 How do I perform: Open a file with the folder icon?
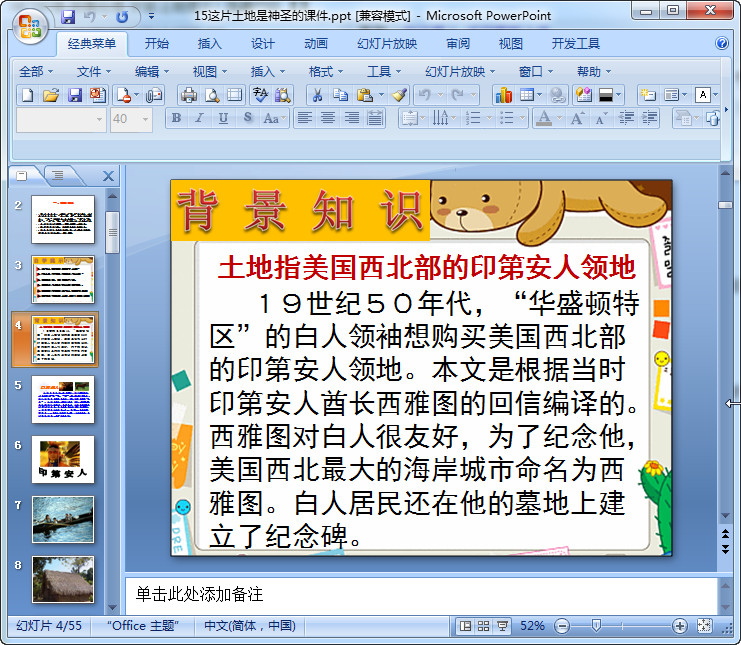(x=51, y=95)
